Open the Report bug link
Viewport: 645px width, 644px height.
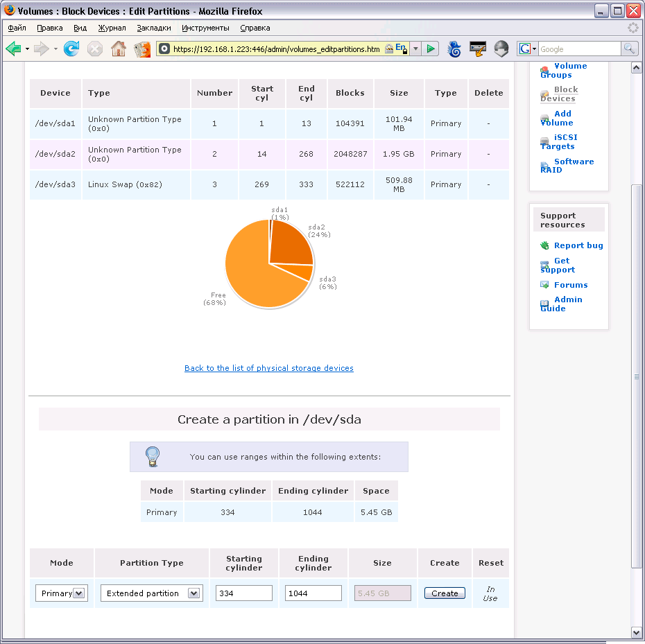coord(578,245)
